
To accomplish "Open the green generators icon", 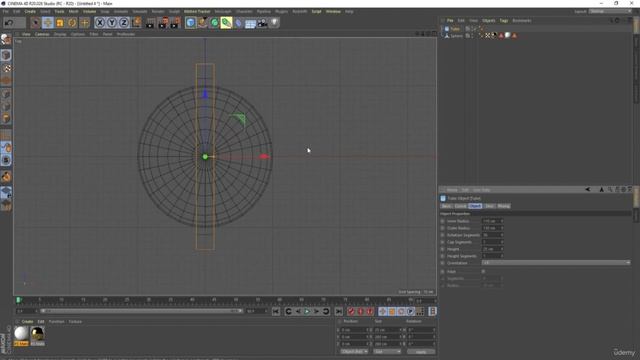I will pos(214,22).
